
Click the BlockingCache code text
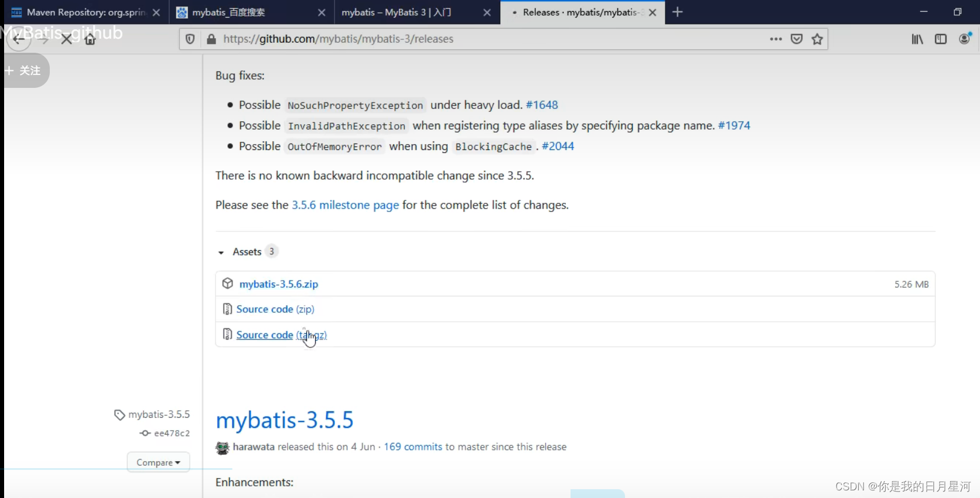[493, 146]
